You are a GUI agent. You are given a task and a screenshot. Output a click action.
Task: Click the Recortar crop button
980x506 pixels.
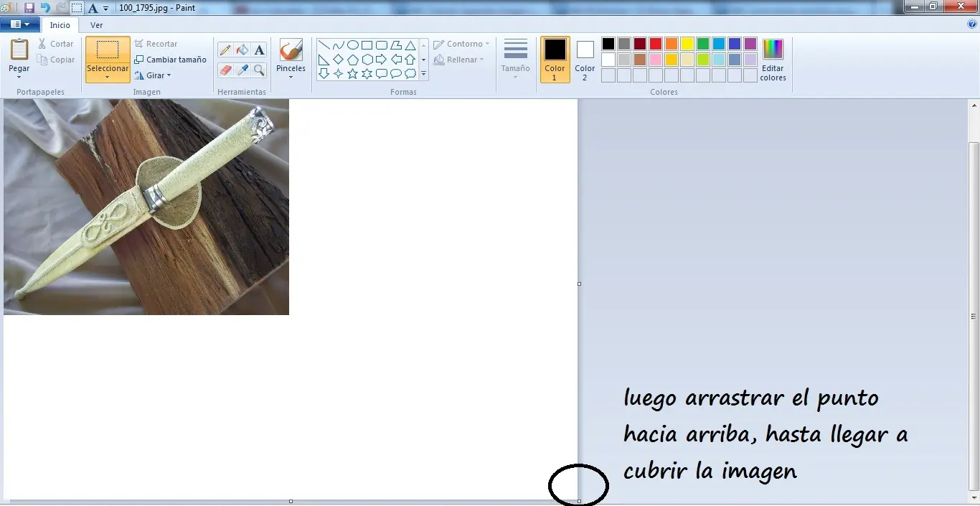click(x=156, y=44)
